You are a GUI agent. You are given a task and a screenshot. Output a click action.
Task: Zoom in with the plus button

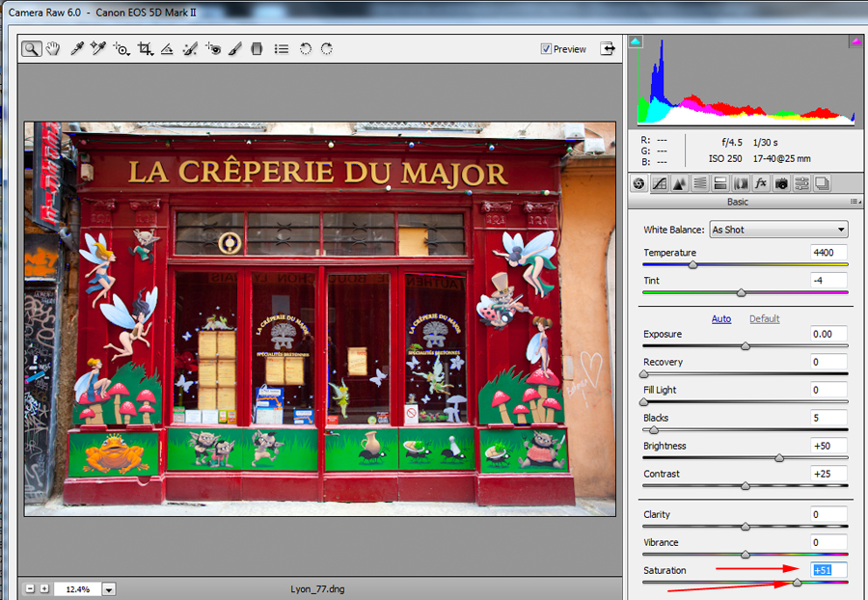pyautogui.click(x=44, y=589)
